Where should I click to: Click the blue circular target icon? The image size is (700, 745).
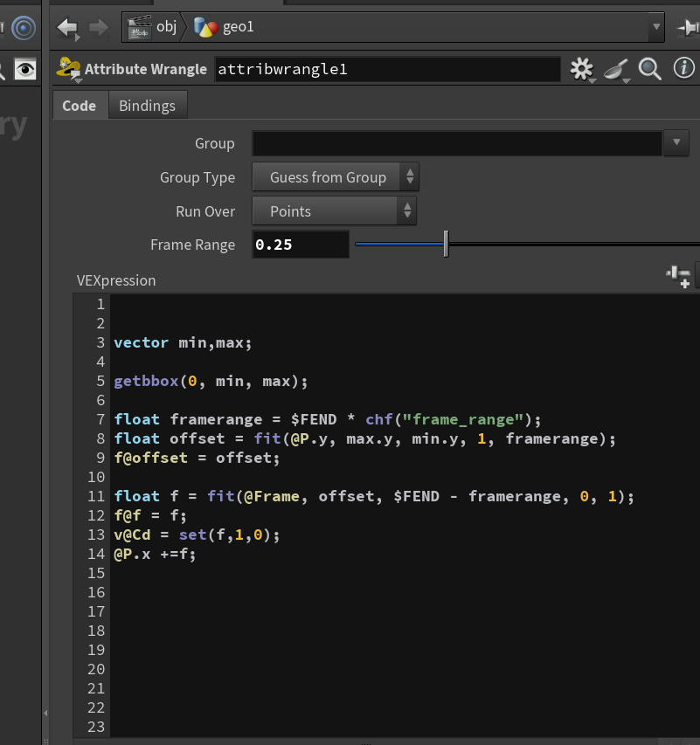point(24,28)
